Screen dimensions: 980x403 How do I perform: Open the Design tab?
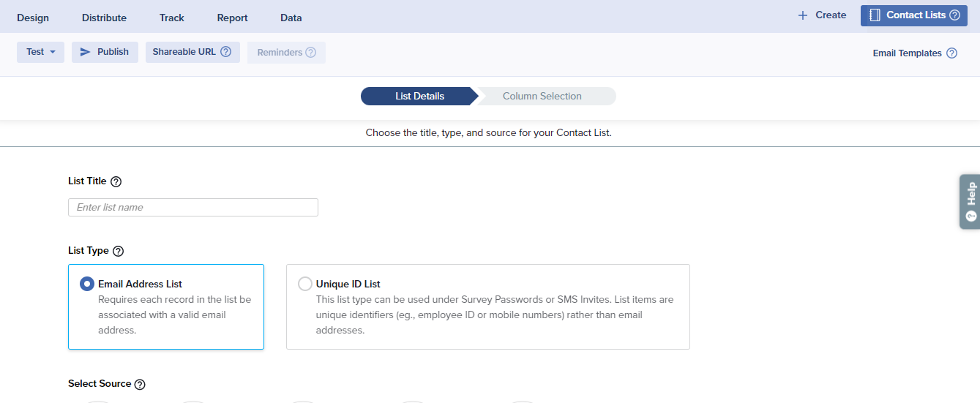pyautogui.click(x=33, y=18)
